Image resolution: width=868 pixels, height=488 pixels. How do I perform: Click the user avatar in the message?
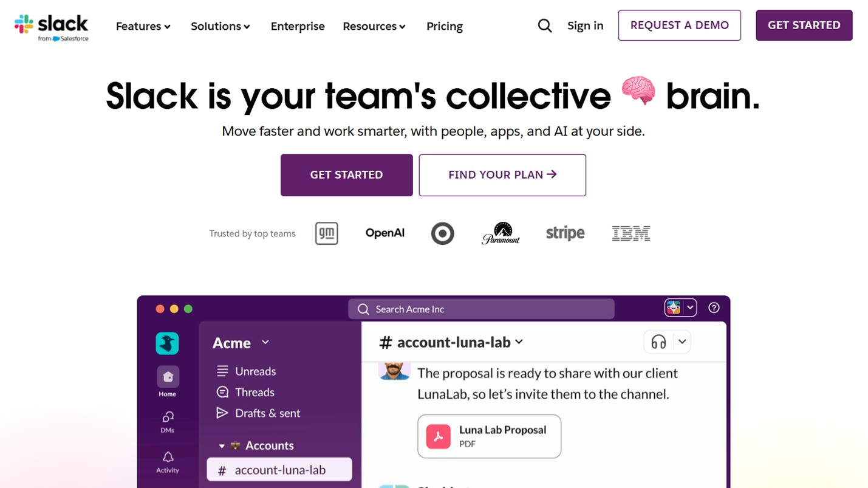(x=394, y=371)
